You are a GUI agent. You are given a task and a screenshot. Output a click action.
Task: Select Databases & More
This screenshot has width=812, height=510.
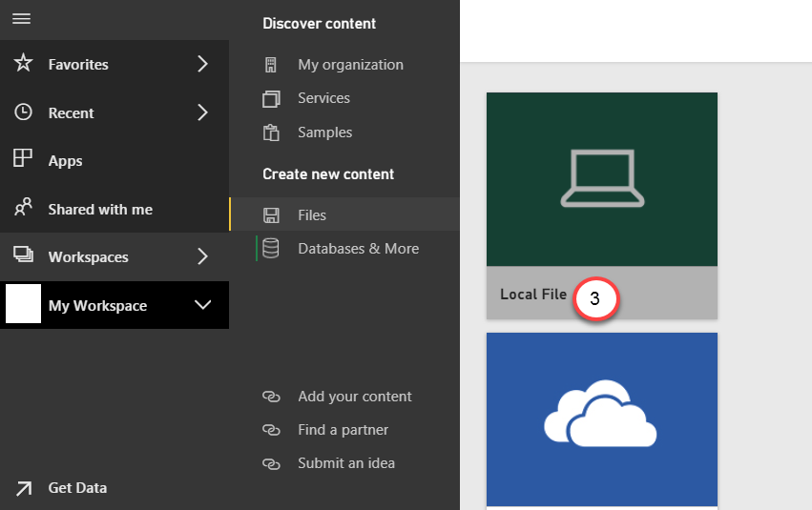click(x=359, y=249)
